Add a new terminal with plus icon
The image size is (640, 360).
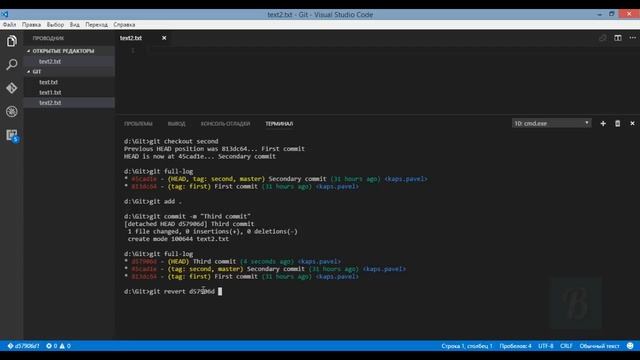[x=603, y=123]
